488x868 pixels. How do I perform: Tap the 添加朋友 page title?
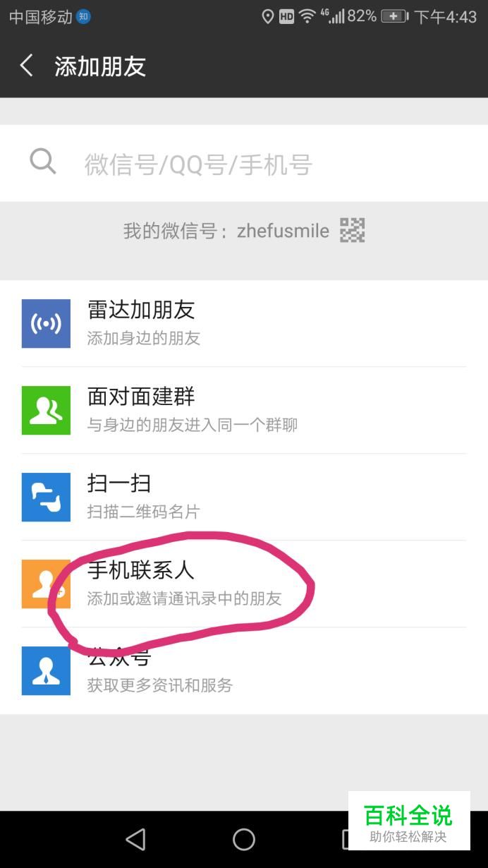coord(100,66)
